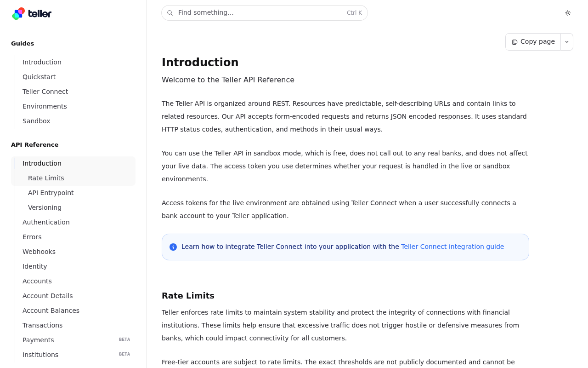Viewport: 588px width, 368px height.
Task: Click the search magnifier icon
Action: pyautogui.click(x=170, y=13)
